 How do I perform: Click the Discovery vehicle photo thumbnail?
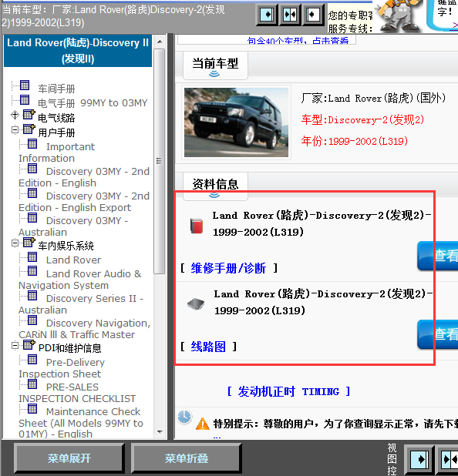pyautogui.click(x=236, y=122)
